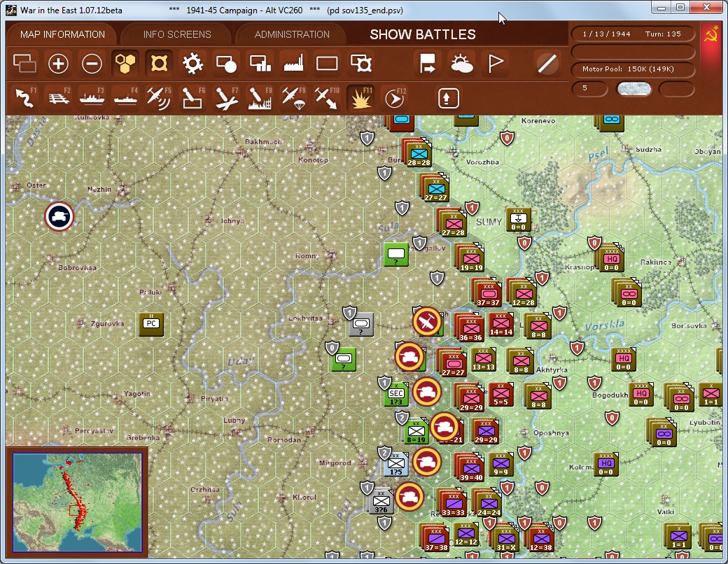Select the 8=19 green unit counter
728x564 pixels.
tap(416, 432)
